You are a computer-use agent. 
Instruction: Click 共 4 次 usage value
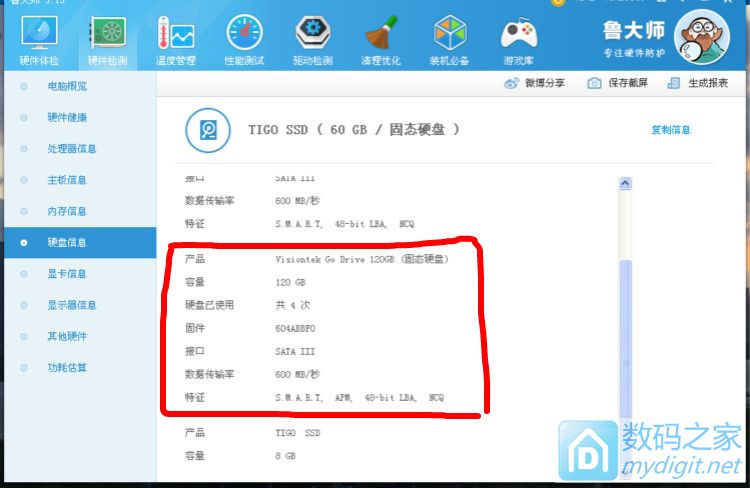[x=293, y=305]
